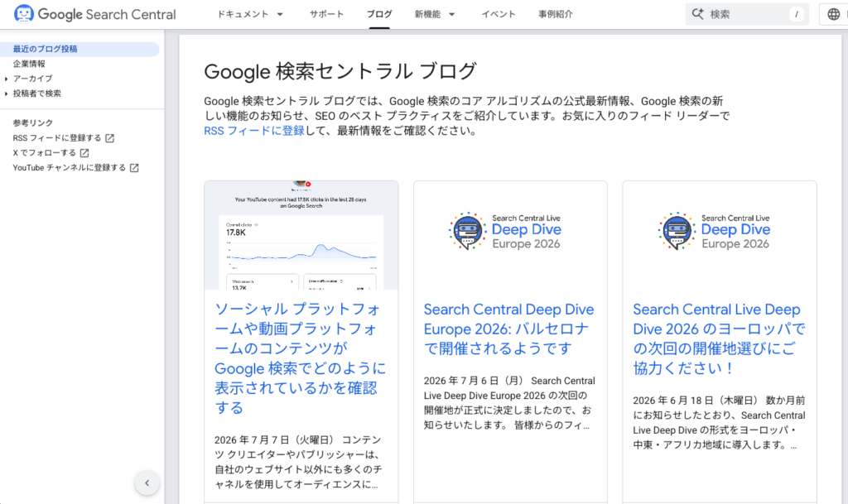This screenshot has width=848, height=504.
Task: Click the search magnifier sparkle icon
Action: coord(697,14)
